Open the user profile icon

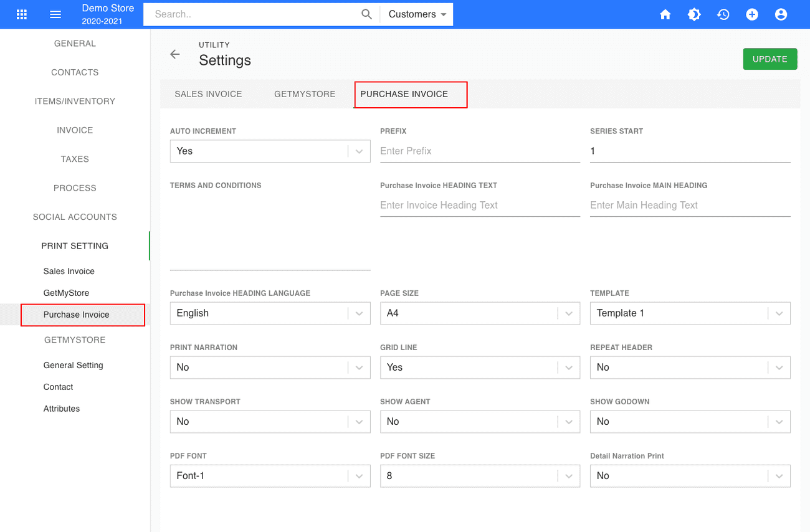coord(781,14)
